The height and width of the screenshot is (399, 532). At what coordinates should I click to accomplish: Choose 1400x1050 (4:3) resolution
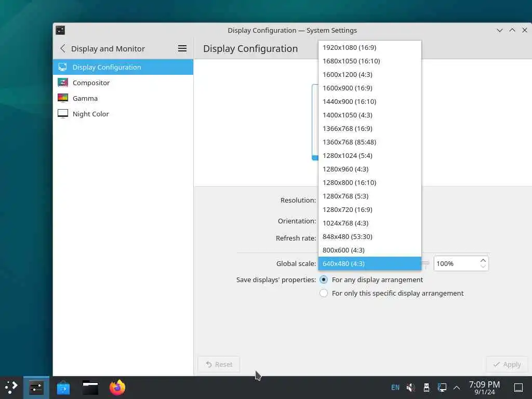coord(370,115)
